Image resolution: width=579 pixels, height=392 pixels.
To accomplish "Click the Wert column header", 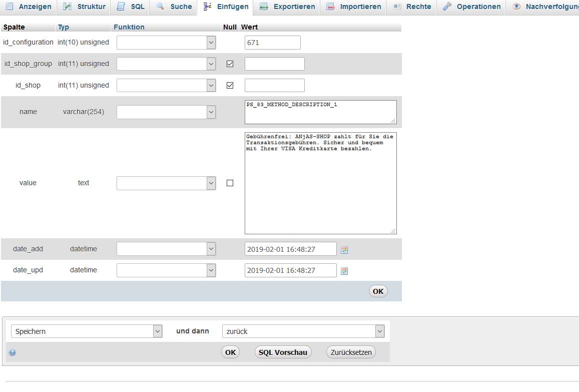I will pyautogui.click(x=249, y=27).
